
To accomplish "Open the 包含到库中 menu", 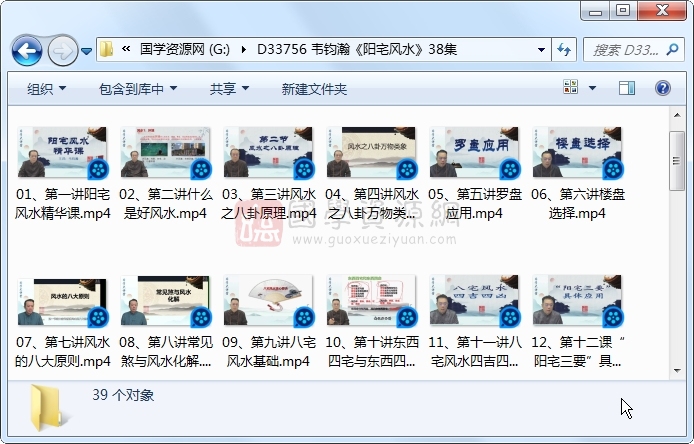I will pos(138,89).
